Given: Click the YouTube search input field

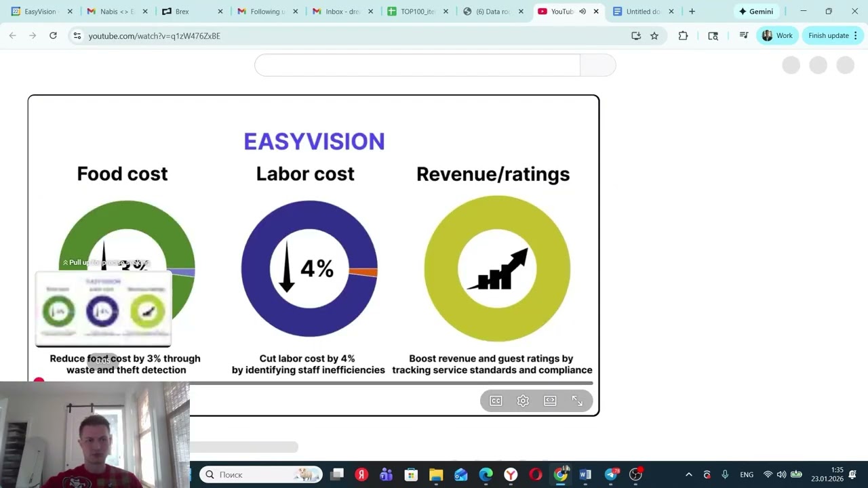Looking at the screenshot, I should [x=417, y=65].
